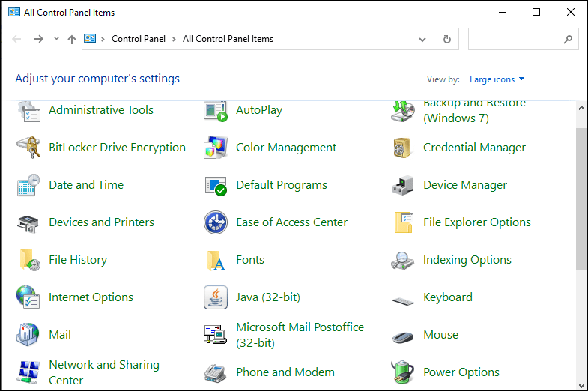This screenshot has height=391, width=588.
Task: Open the View by Large icons dropdown
Action: [497, 79]
